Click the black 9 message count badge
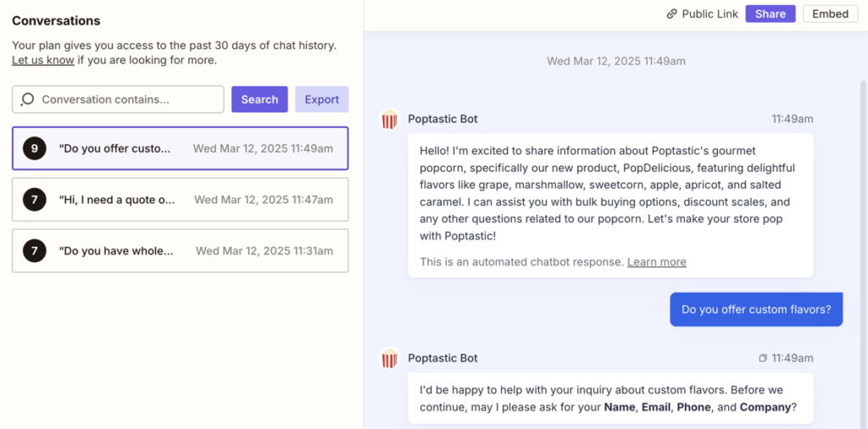 [34, 148]
